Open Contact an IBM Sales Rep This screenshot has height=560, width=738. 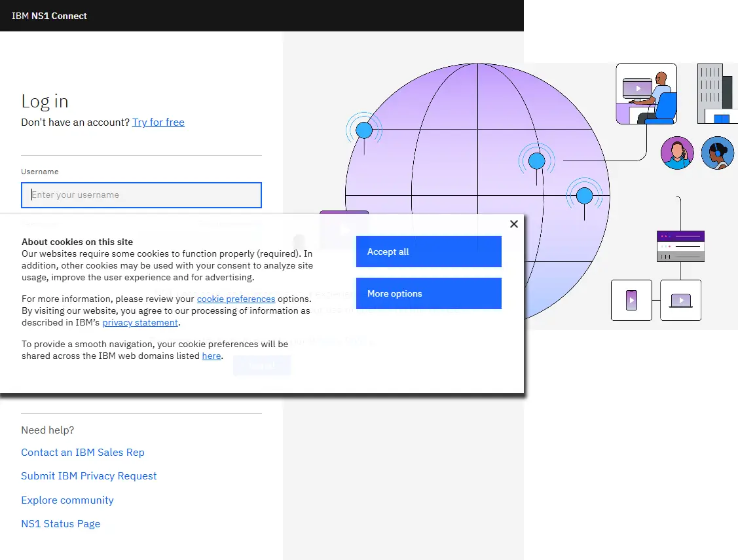(x=83, y=452)
